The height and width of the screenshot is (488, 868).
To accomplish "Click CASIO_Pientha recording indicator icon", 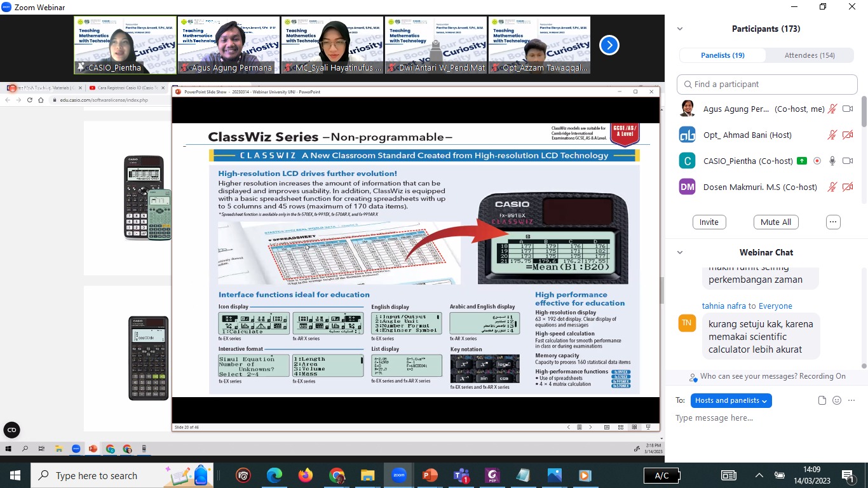I will tap(817, 161).
